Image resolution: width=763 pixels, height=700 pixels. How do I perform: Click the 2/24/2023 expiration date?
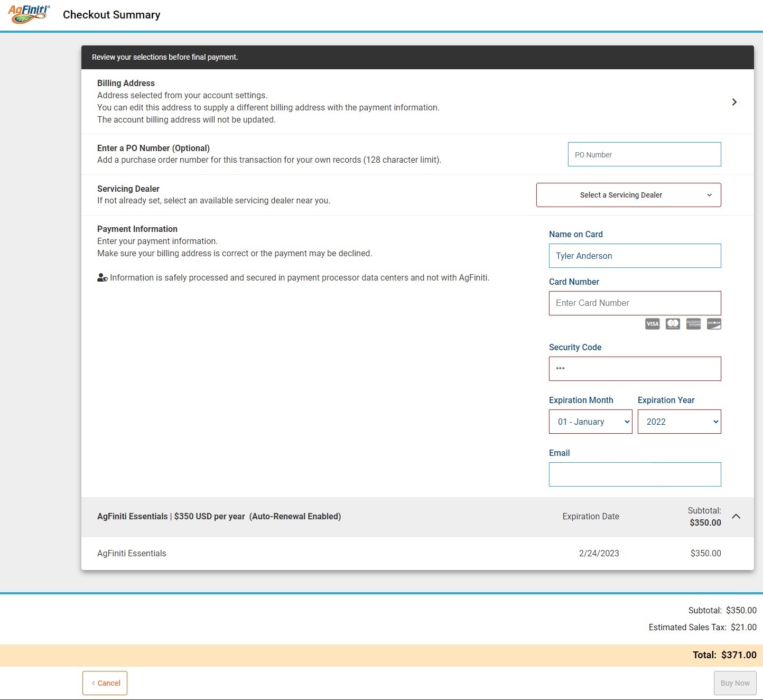(x=599, y=553)
